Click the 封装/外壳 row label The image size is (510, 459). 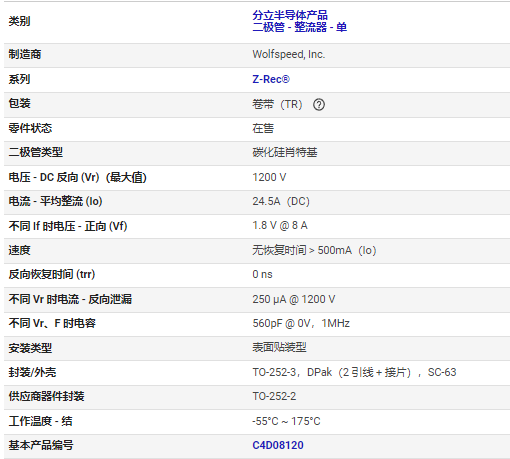coord(32,372)
